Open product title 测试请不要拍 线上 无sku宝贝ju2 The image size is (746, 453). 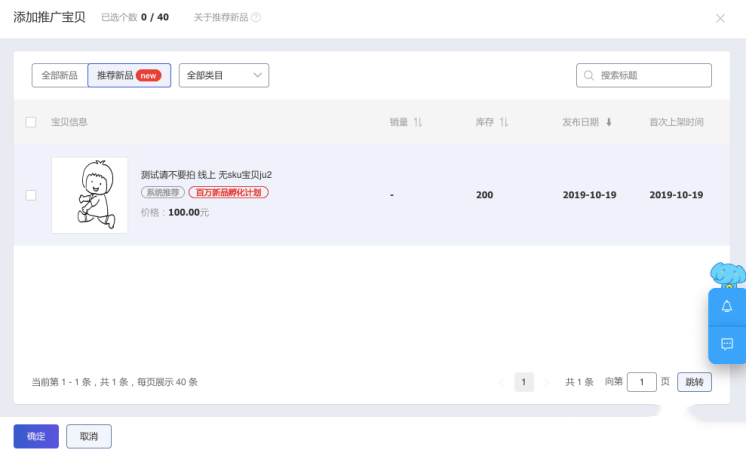coord(206,175)
